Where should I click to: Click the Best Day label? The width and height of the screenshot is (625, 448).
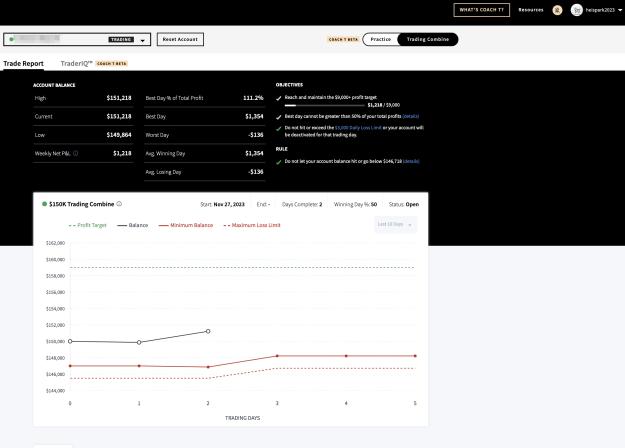(x=155, y=117)
